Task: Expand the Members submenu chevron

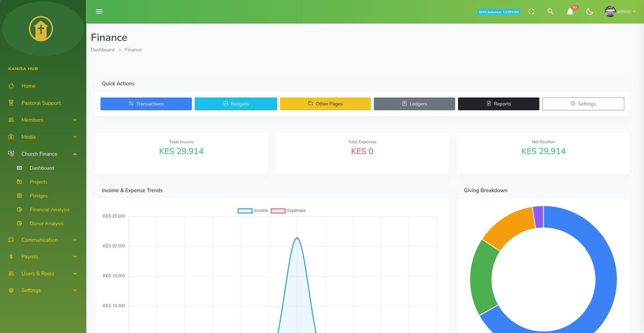Action: 75,120
